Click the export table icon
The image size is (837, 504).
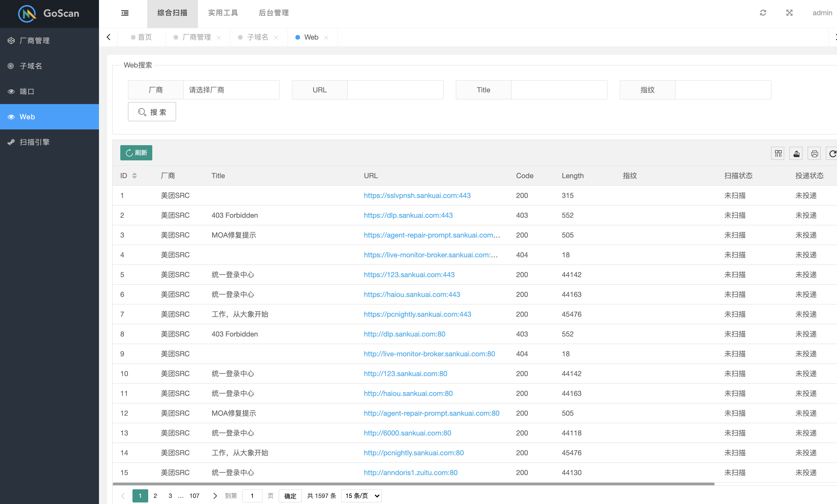pos(796,154)
